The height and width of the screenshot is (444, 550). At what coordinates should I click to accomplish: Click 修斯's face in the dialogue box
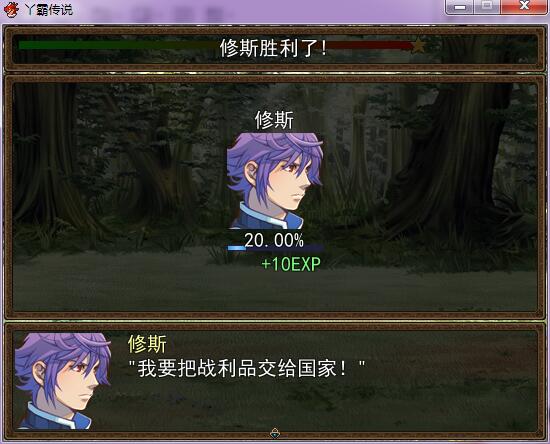point(63,381)
